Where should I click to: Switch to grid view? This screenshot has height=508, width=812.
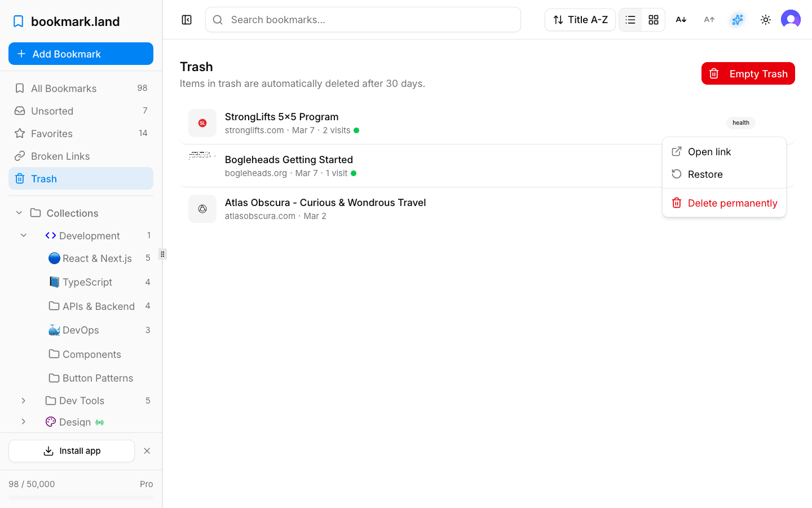coord(654,20)
